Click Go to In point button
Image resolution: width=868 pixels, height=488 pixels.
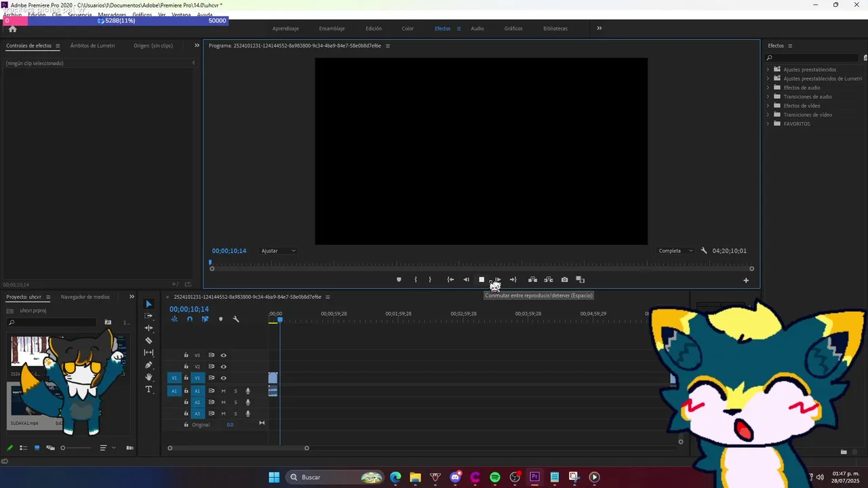coord(450,279)
